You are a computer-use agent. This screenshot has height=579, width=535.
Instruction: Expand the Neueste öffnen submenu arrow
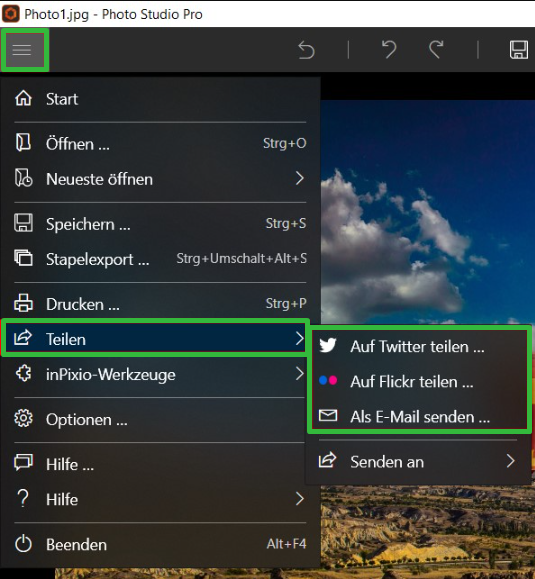click(x=300, y=178)
